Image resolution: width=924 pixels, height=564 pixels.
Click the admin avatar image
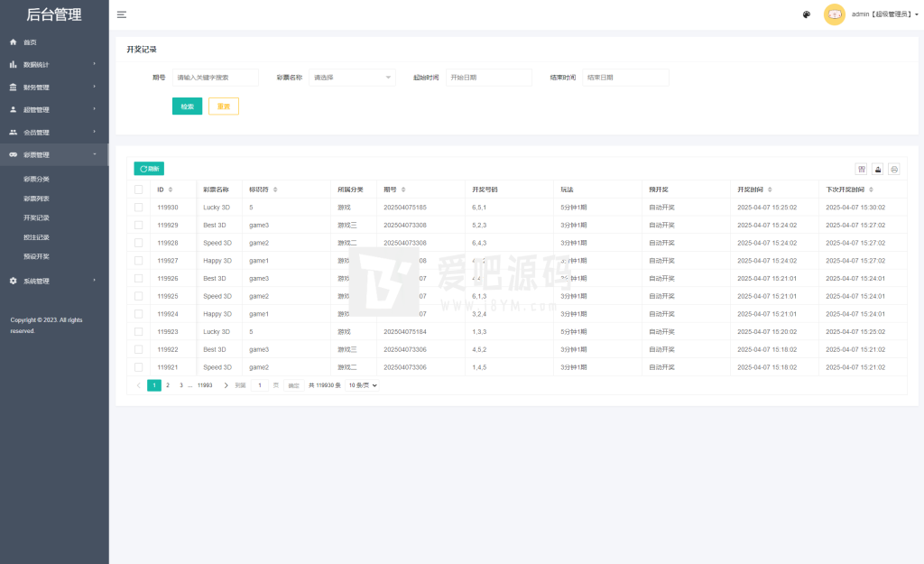[x=834, y=14]
